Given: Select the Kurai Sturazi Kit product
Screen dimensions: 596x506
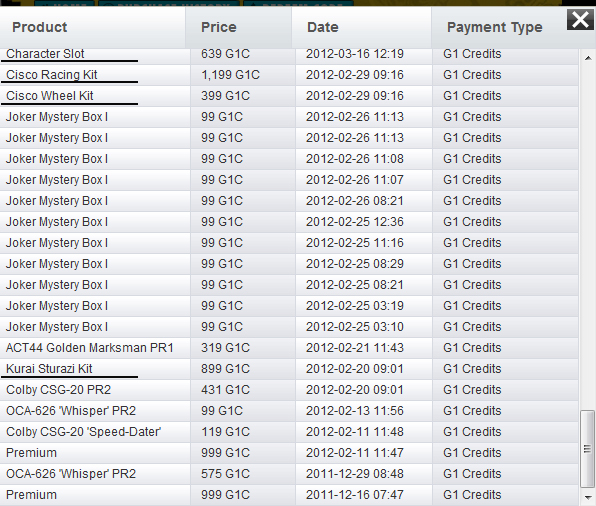Looking at the screenshot, I should 49,369.
